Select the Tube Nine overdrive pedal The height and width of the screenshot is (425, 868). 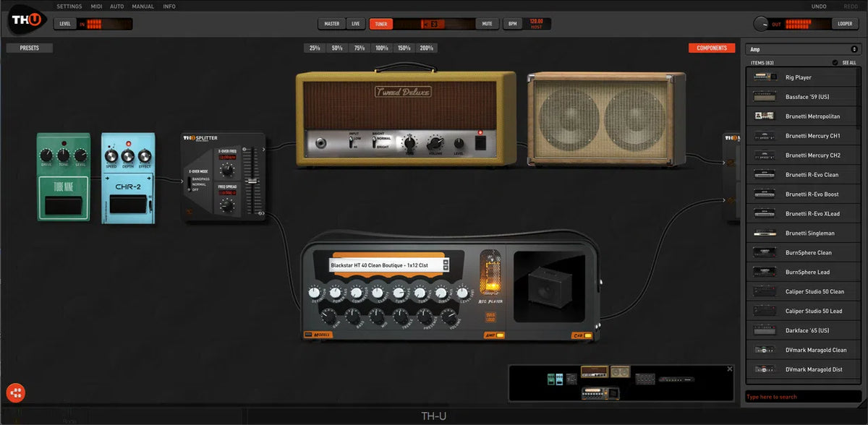(x=64, y=173)
